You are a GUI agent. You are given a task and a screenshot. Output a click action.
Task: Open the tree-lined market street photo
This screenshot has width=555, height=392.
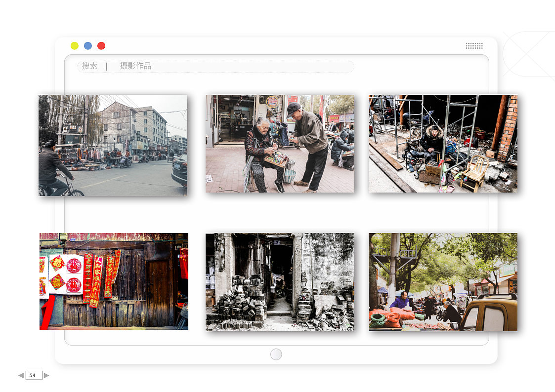pyautogui.click(x=443, y=282)
